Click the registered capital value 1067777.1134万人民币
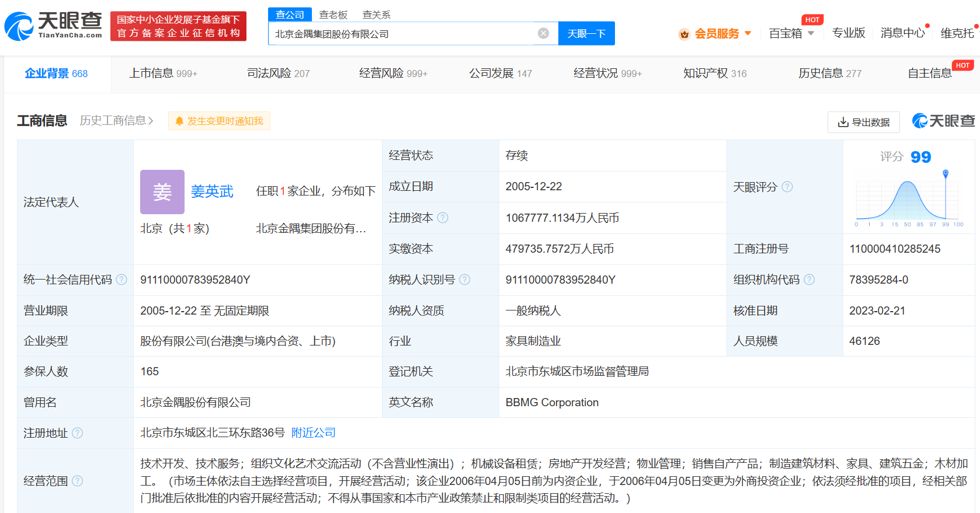The image size is (980, 513). (562, 218)
